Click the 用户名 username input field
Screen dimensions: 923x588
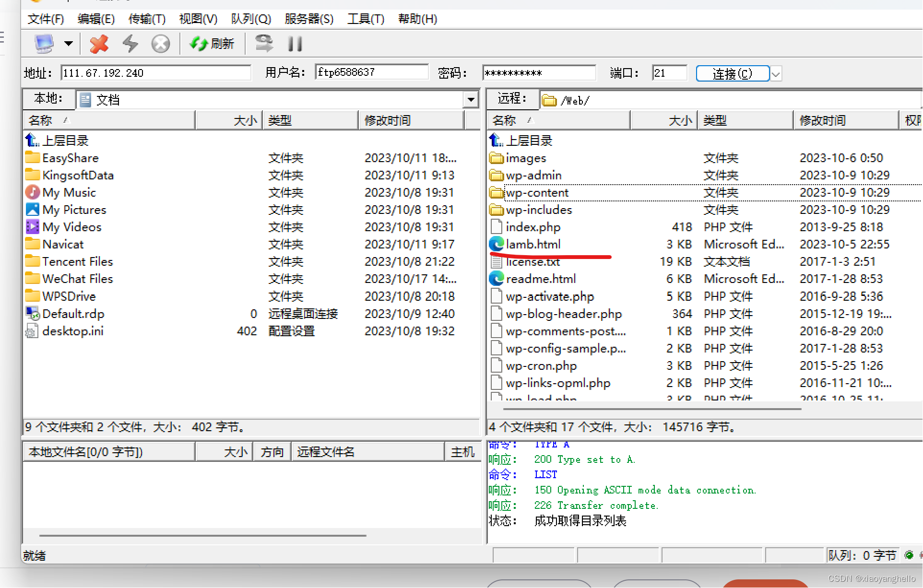[x=371, y=72]
